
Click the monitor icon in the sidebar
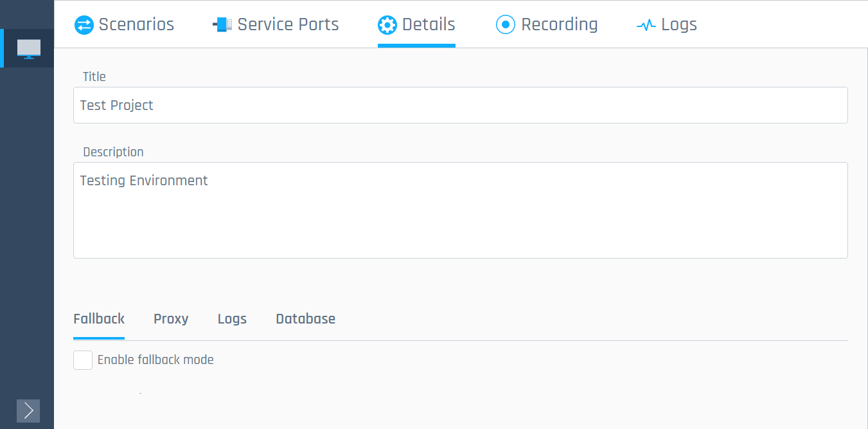(x=29, y=48)
